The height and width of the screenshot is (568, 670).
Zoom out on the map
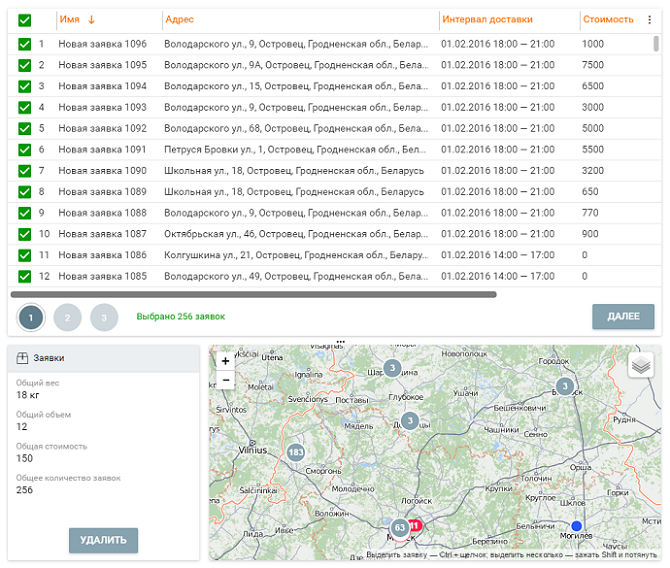point(226,380)
